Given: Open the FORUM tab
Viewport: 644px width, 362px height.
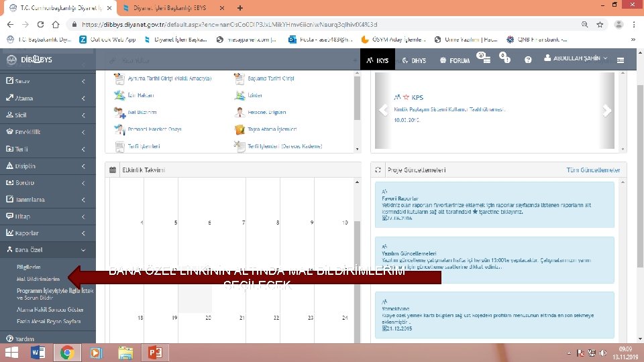Looking at the screenshot, I should (454, 60).
